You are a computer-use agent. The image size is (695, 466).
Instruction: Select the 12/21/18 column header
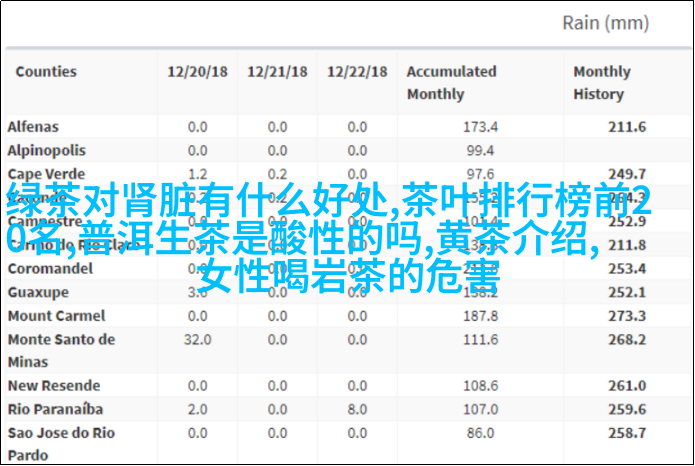pyautogui.click(x=277, y=72)
